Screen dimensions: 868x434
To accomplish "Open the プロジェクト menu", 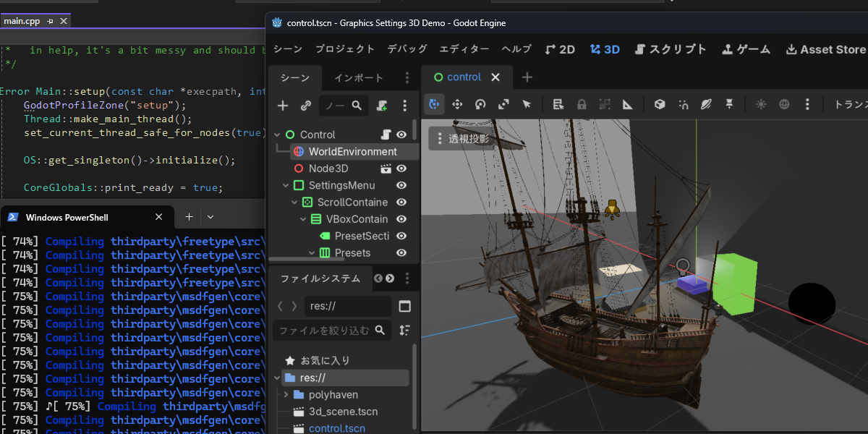I will (345, 49).
